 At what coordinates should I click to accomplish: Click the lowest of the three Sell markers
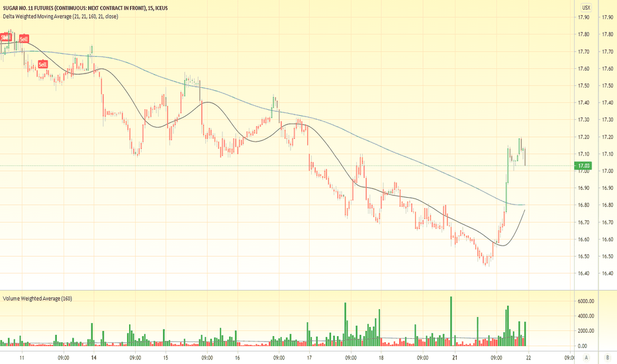click(x=42, y=65)
